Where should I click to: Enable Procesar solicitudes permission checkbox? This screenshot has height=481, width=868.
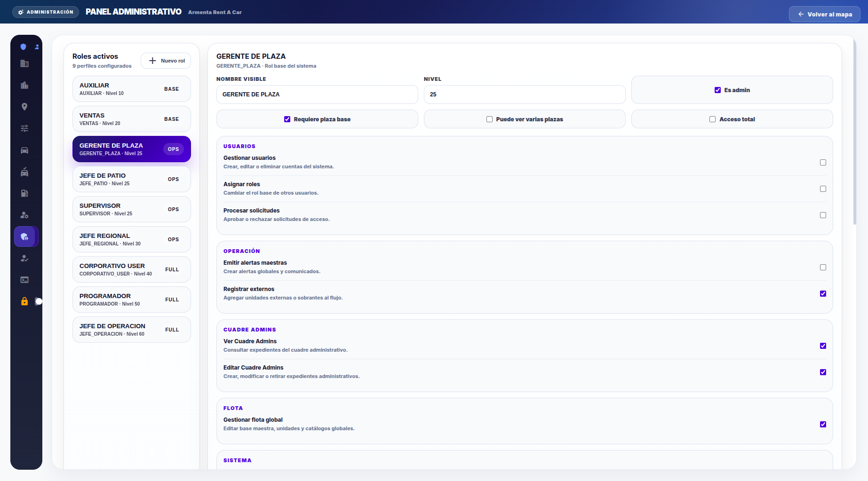[823, 215]
